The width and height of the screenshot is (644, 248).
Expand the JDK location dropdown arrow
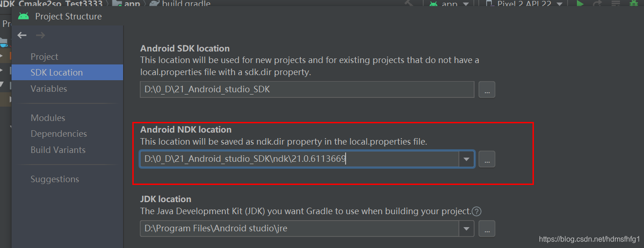[466, 229]
